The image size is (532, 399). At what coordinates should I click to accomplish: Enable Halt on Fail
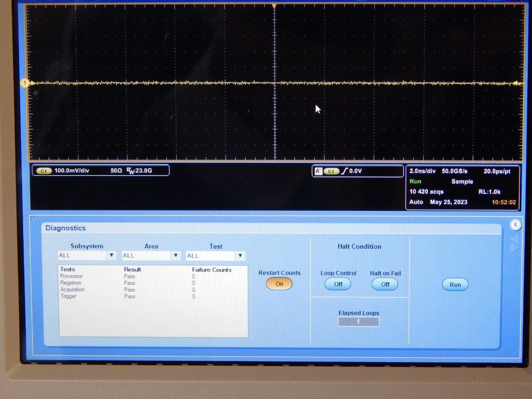tap(384, 284)
